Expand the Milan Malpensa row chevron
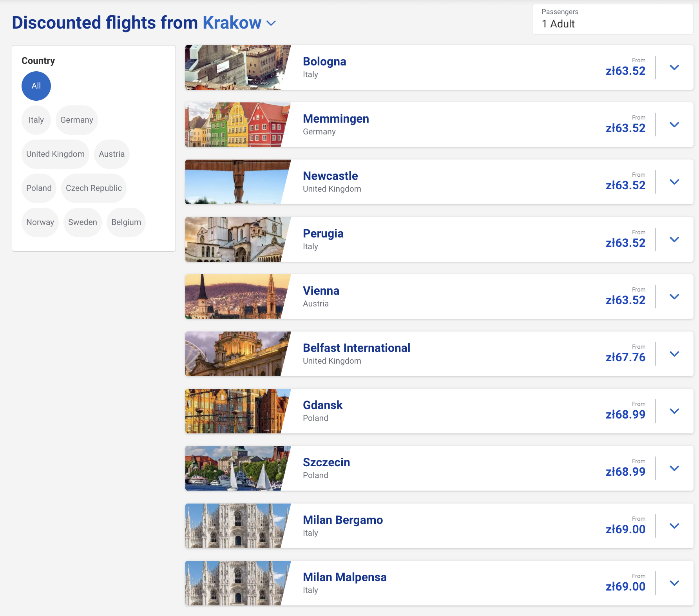Image resolution: width=699 pixels, height=616 pixels. coord(674,583)
